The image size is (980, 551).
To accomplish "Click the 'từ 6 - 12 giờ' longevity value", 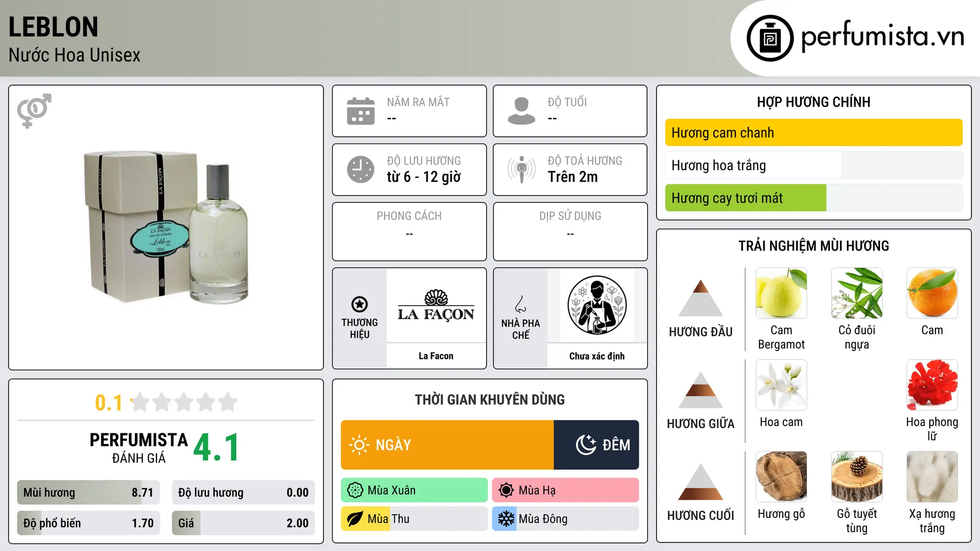I will [424, 177].
